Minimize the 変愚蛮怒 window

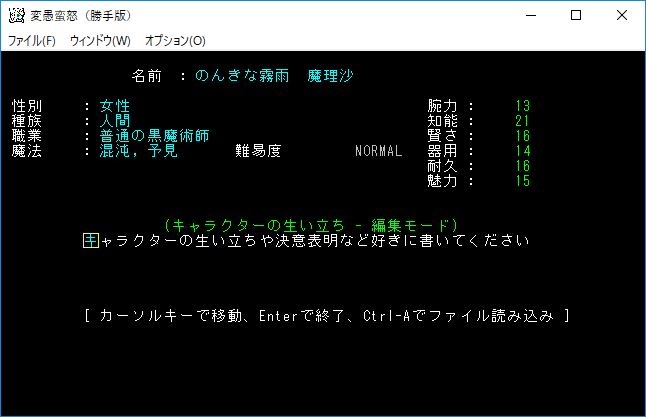[x=530, y=15]
